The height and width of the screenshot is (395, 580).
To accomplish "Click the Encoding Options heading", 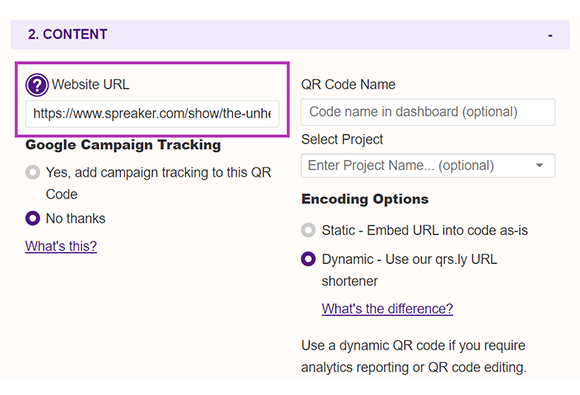I will (365, 199).
